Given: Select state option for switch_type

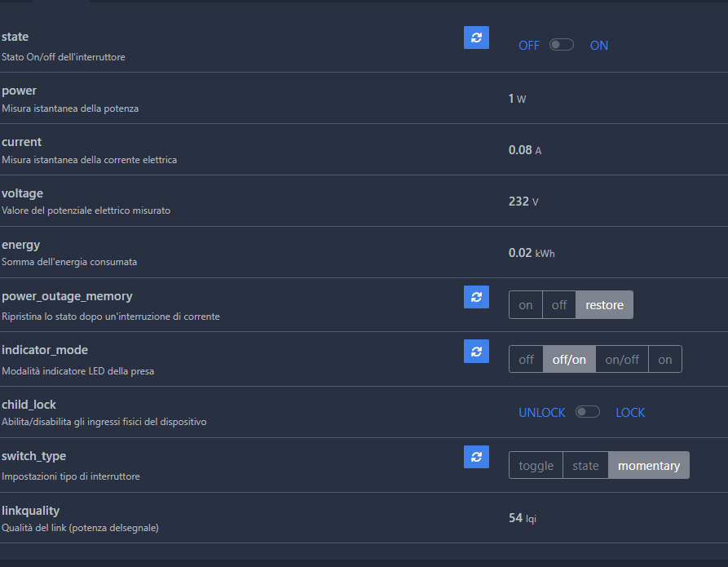Looking at the screenshot, I should (x=585, y=465).
